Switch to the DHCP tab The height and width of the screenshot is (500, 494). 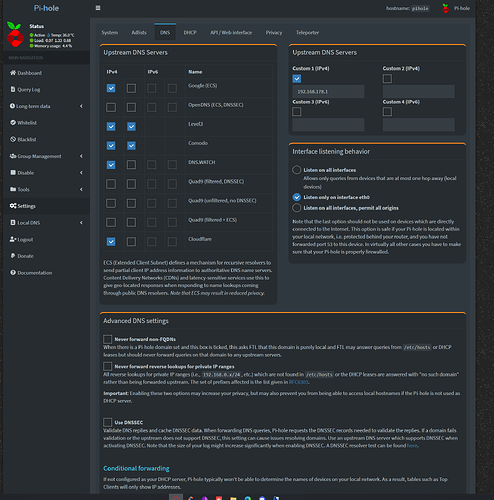click(x=190, y=32)
